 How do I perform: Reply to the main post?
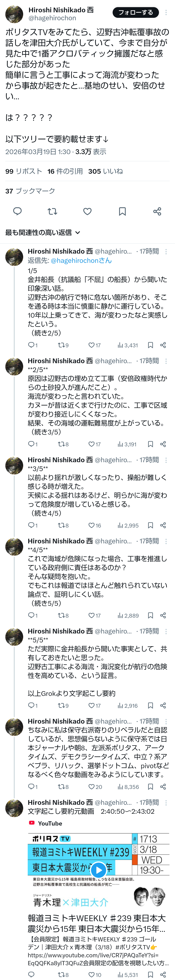(17, 211)
